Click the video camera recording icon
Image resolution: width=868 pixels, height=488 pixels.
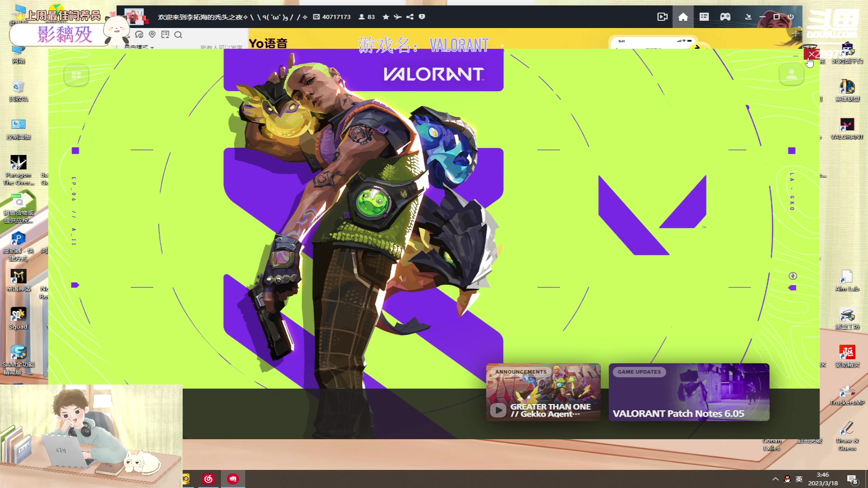coord(662,17)
